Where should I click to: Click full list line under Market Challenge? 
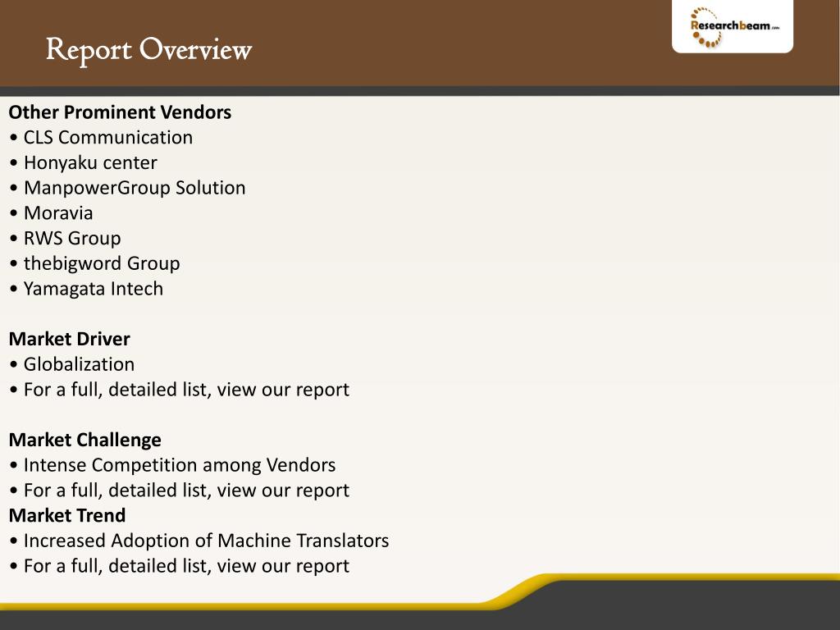(x=180, y=491)
